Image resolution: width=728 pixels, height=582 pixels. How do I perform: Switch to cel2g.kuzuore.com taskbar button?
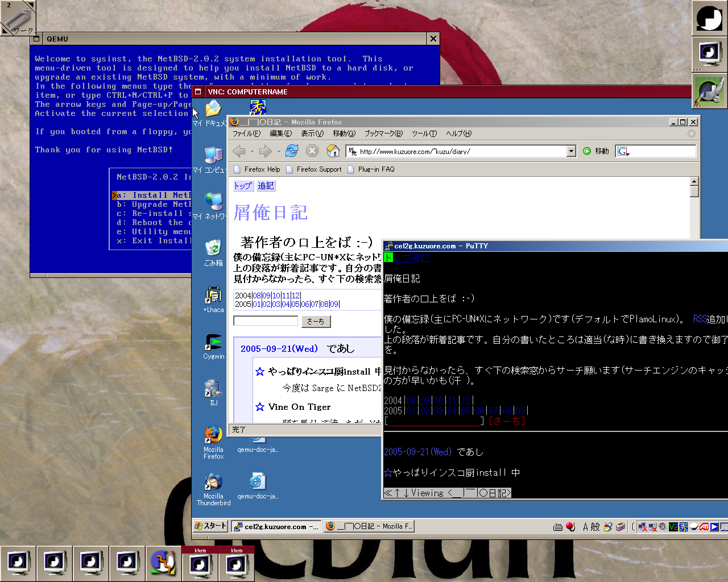click(x=276, y=527)
